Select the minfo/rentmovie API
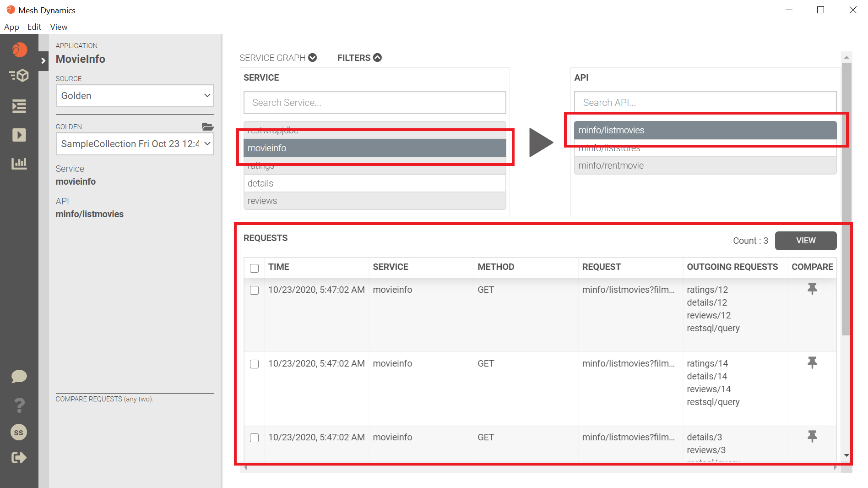The image size is (868, 488). click(x=705, y=165)
